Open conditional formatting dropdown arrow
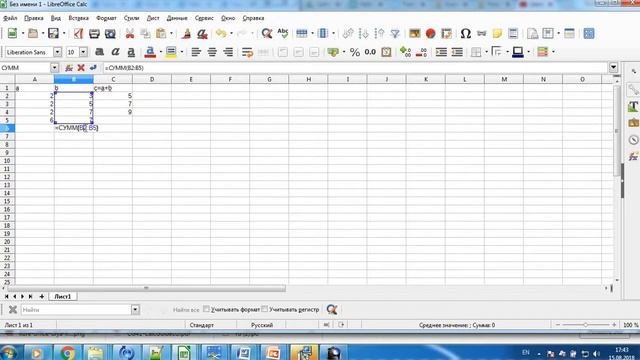 tap(553, 52)
